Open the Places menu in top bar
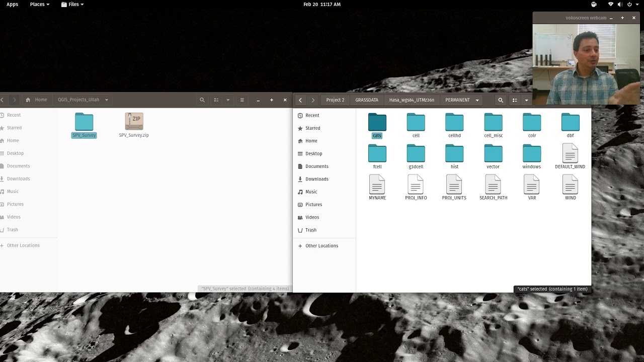The width and height of the screenshot is (644, 362). (40, 4)
